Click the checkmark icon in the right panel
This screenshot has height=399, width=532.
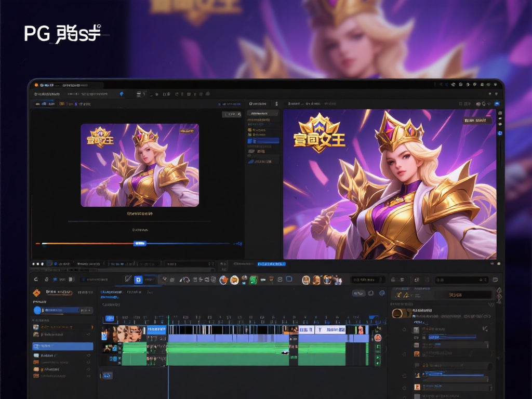(x=485, y=328)
